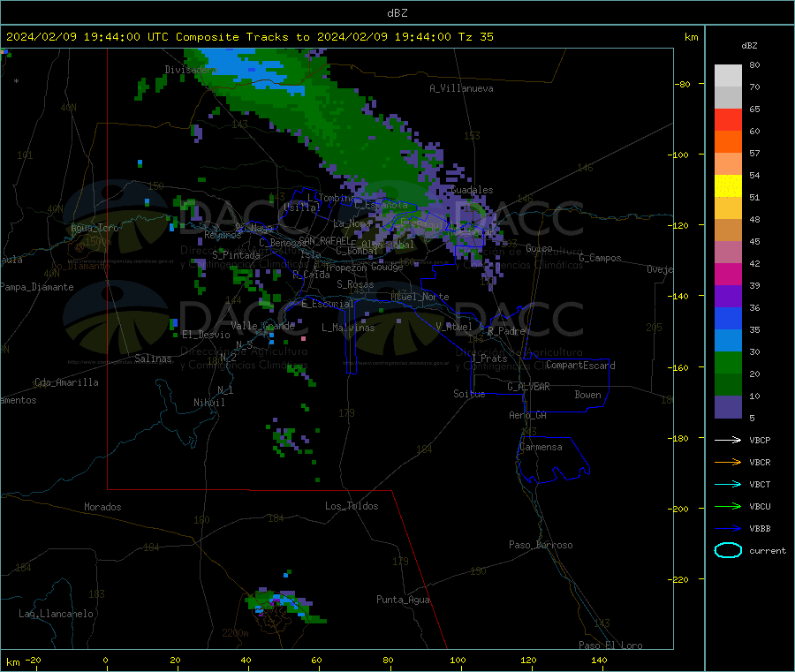795x672 pixels.
Task: Click the cyan 'current' ellipse symbol
Action: (728, 550)
